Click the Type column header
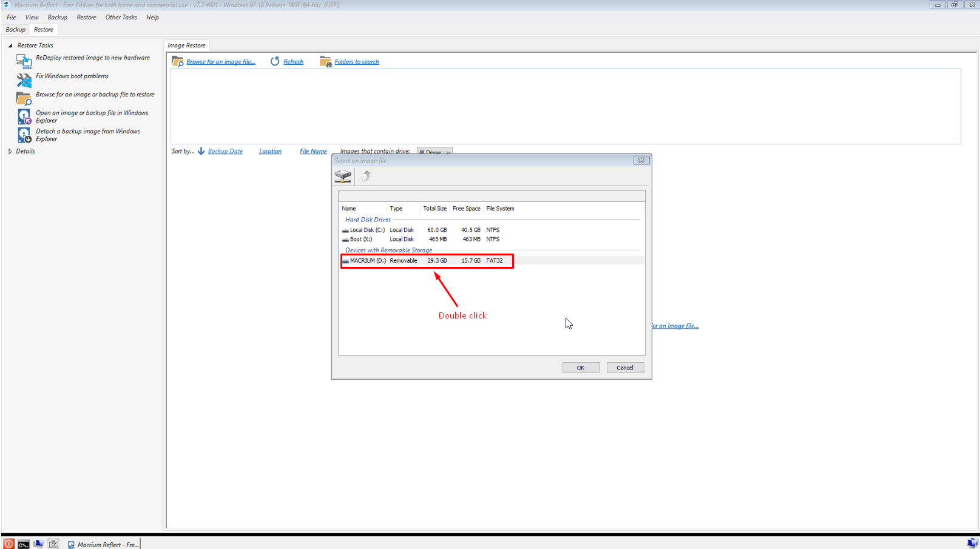The width and height of the screenshot is (980, 549). click(x=404, y=209)
